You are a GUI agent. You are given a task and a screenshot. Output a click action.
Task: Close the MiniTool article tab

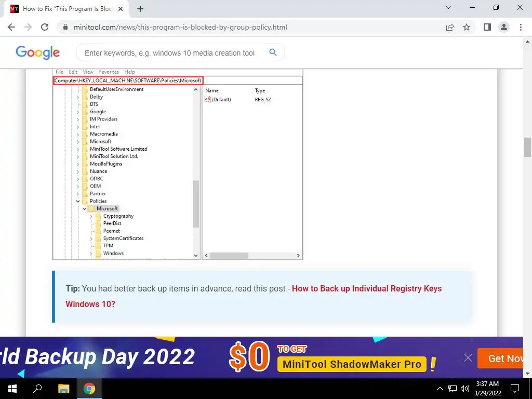[x=121, y=9]
